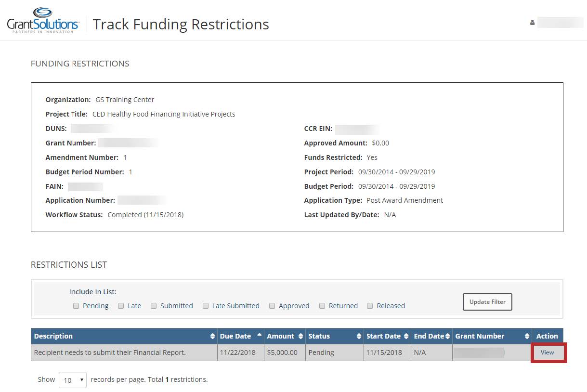The height and width of the screenshot is (392, 587).
Task: Toggle the Submitted filter checkbox
Action: coord(154,306)
